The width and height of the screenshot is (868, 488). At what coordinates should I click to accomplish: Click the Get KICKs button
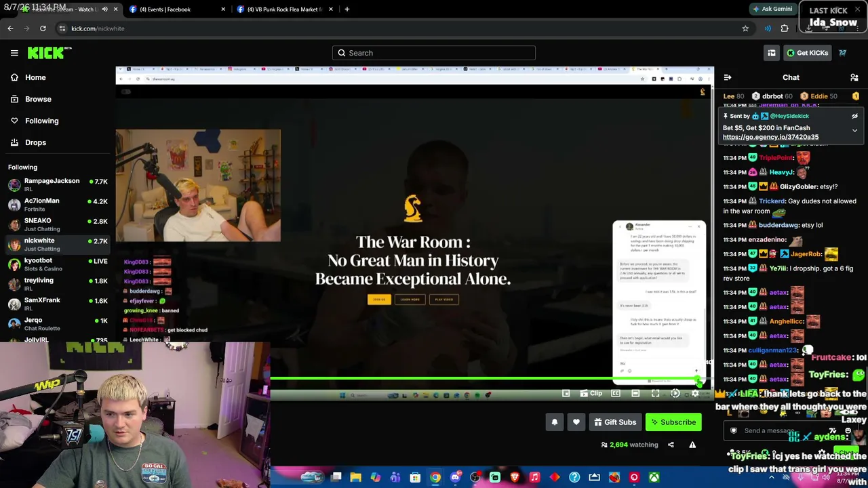807,53
